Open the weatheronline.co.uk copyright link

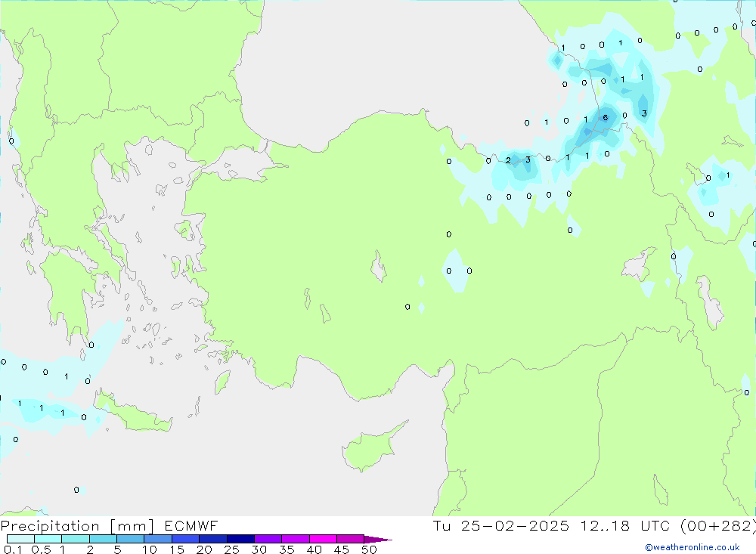[692, 547]
